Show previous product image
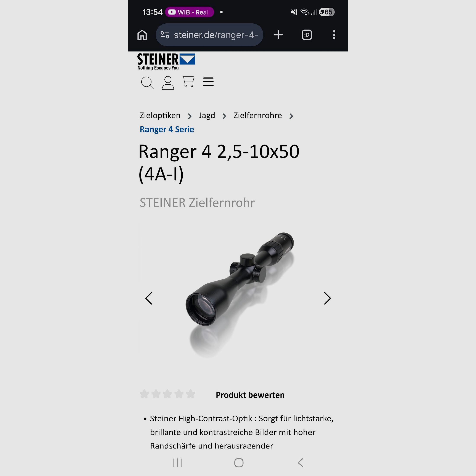The width and height of the screenshot is (476, 476). click(x=149, y=298)
